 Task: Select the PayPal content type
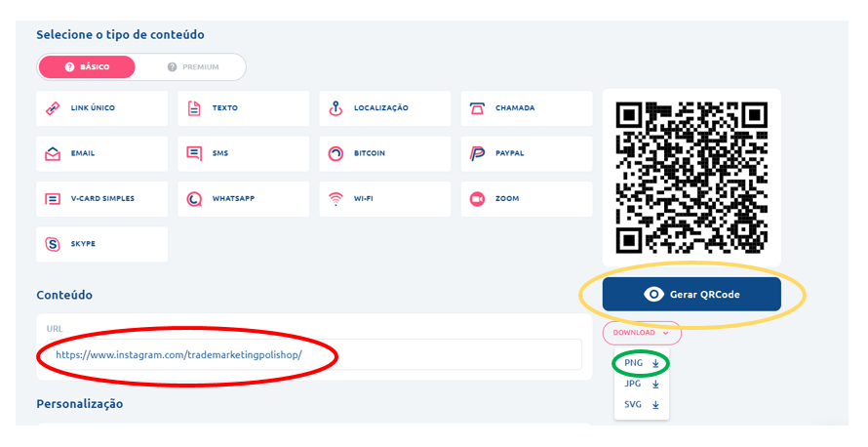pos(526,153)
